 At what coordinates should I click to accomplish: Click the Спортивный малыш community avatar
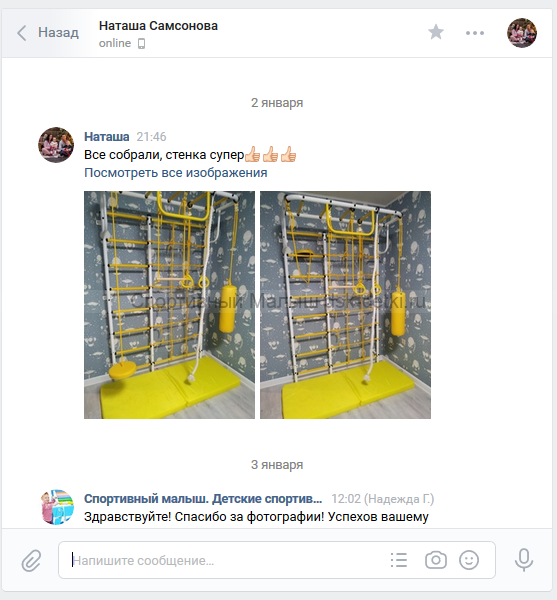57,507
